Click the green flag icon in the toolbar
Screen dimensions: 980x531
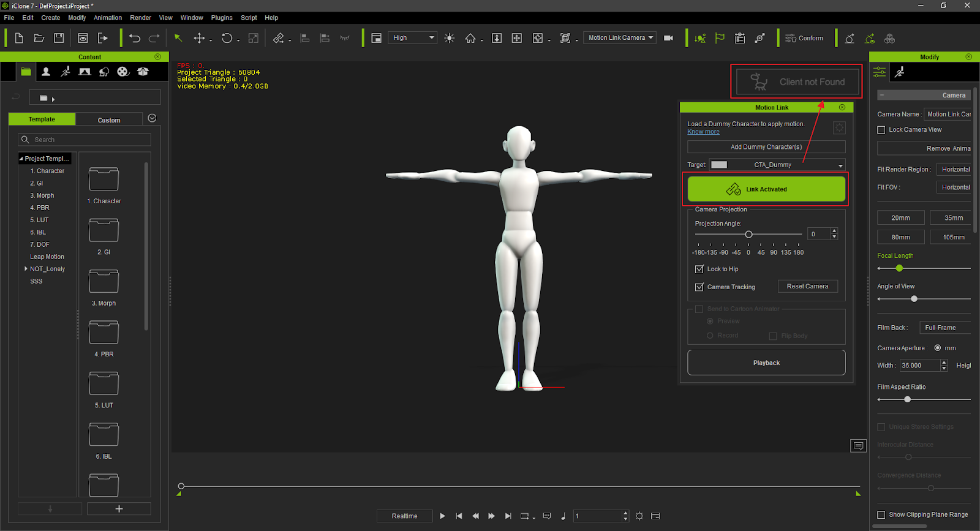[720, 38]
